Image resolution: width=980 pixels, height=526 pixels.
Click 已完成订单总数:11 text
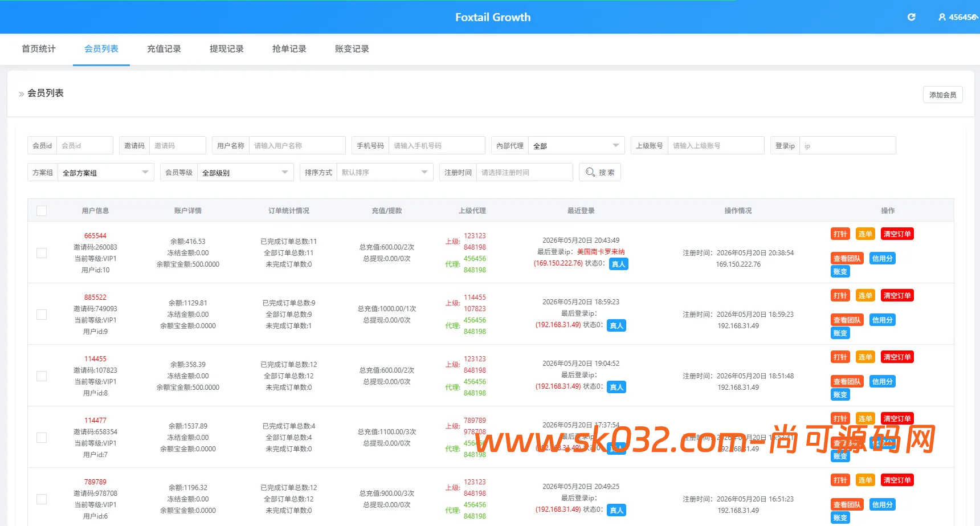tap(289, 242)
